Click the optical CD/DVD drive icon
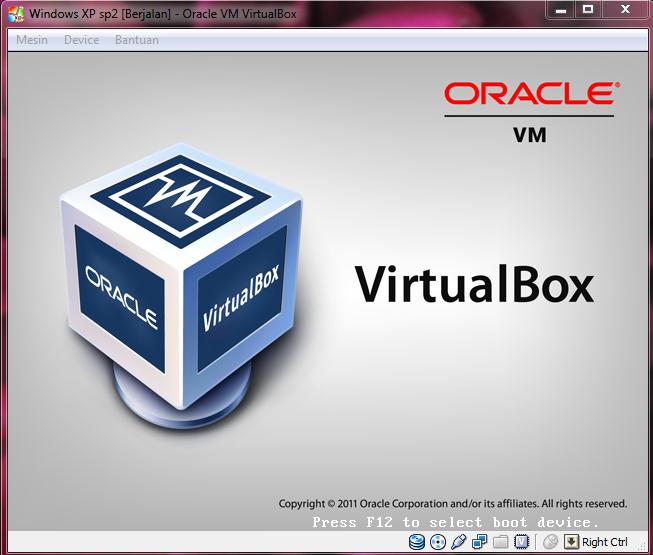The width and height of the screenshot is (653, 555). pyautogui.click(x=438, y=542)
